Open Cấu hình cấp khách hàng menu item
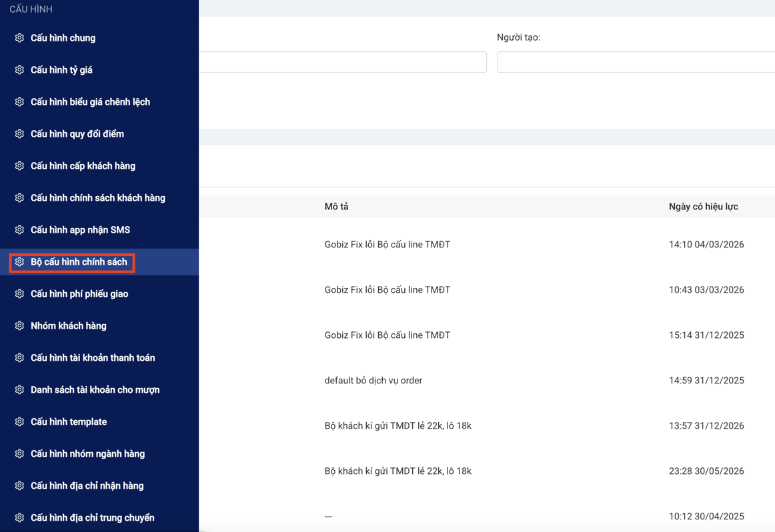The height and width of the screenshot is (532, 775). (83, 166)
